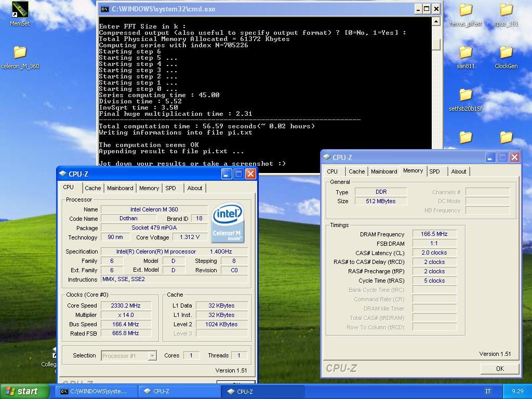Viewport: 532px width, 399px height.
Task: Click the Brand ID value 18
Action: click(x=199, y=219)
